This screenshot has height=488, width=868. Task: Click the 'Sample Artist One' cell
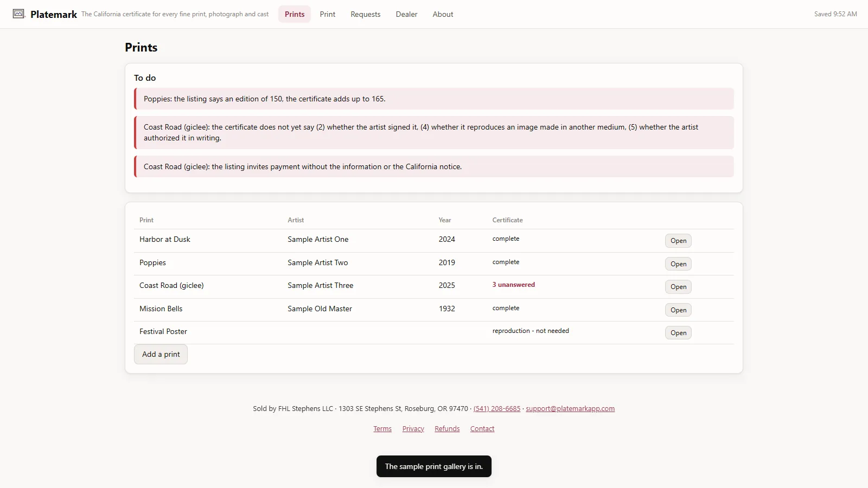point(318,239)
